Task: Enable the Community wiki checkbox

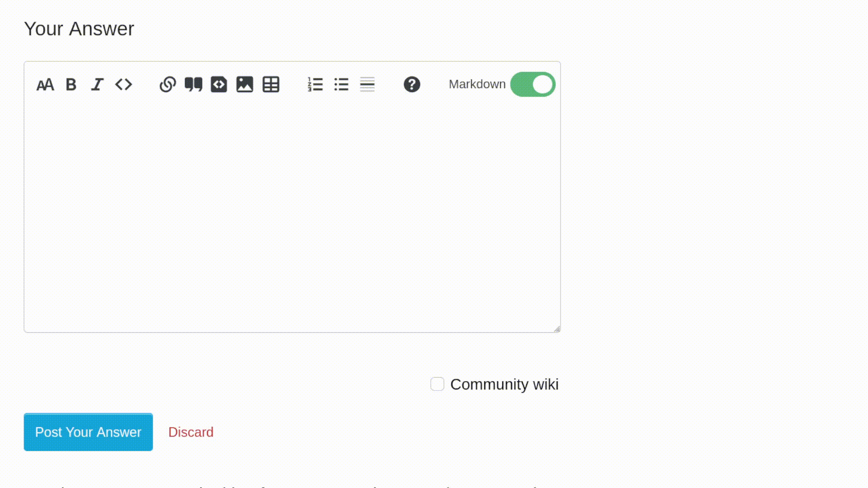Action: 437,384
